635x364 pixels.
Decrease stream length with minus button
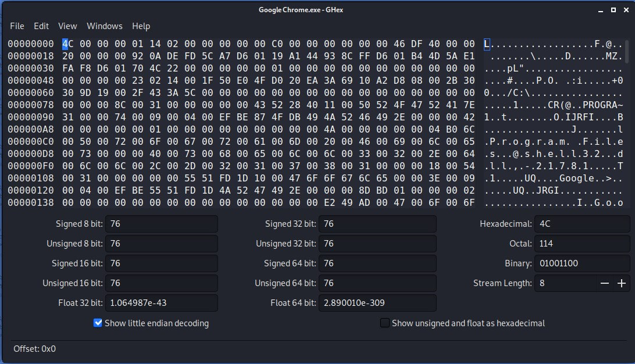(x=605, y=283)
